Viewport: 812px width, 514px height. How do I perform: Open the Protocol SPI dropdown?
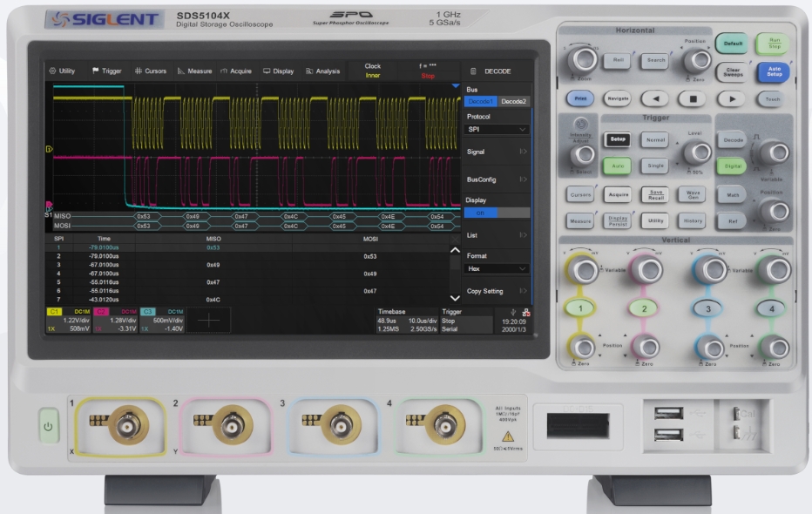(x=497, y=130)
